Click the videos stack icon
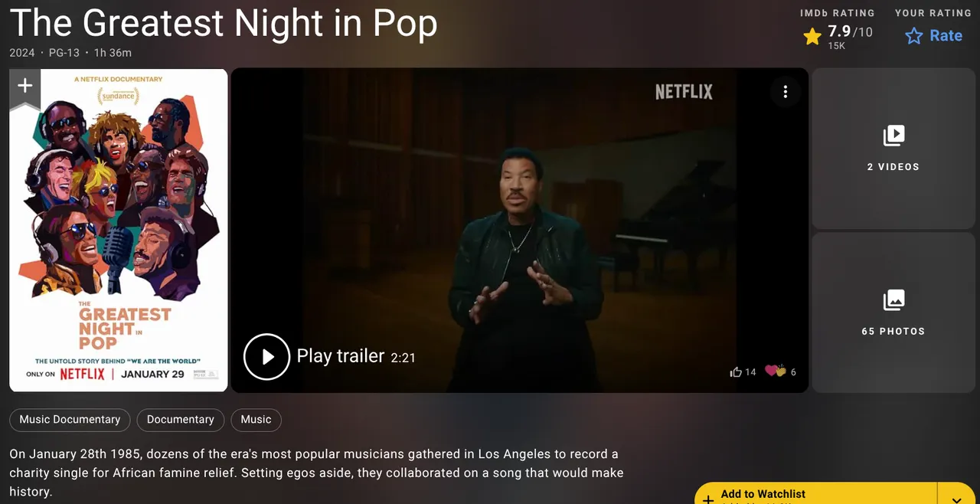Screen dimensions: 980x504 point(893,136)
